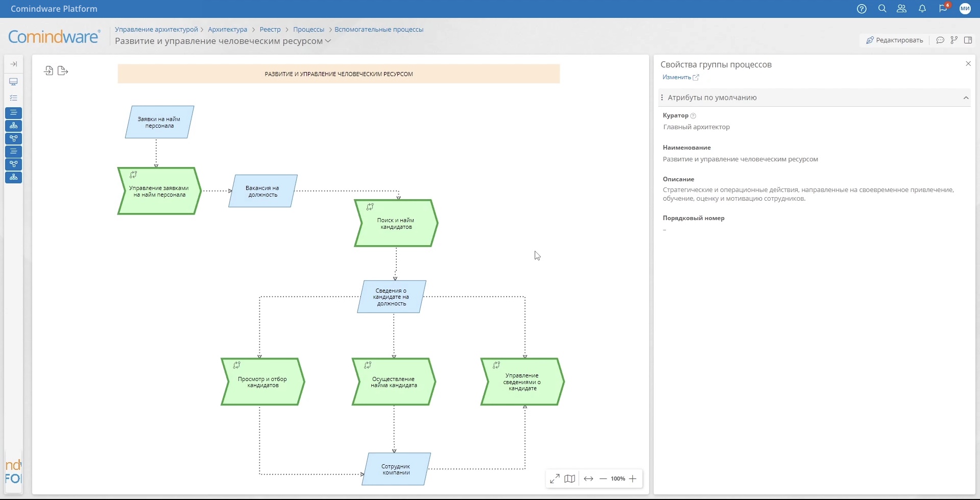
Task: Click the export diagram icon
Action: coord(63,70)
